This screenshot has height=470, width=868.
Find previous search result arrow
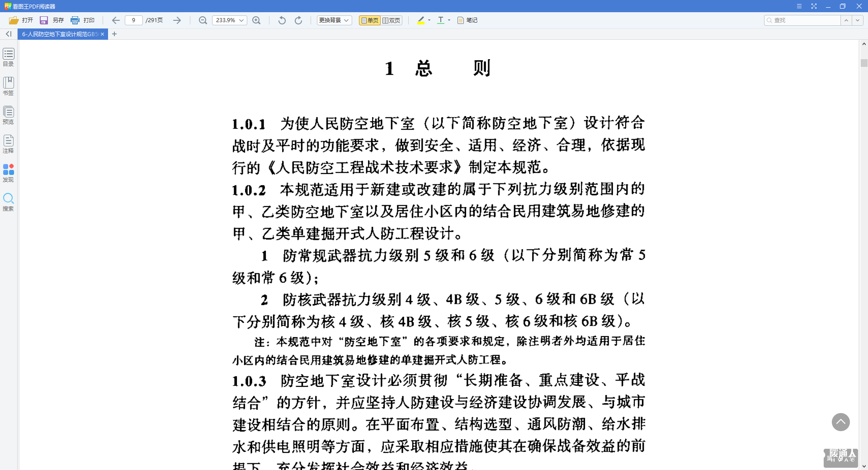pyautogui.click(x=846, y=20)
